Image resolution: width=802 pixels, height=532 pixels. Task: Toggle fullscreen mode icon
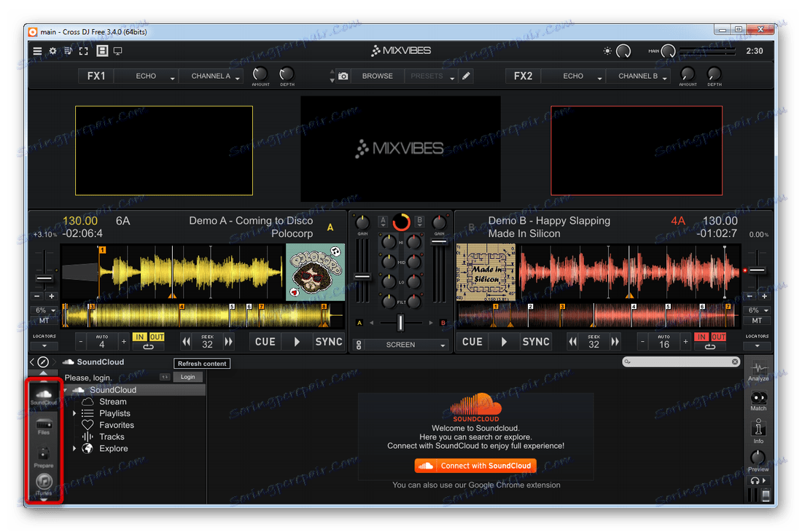[84, 51]
